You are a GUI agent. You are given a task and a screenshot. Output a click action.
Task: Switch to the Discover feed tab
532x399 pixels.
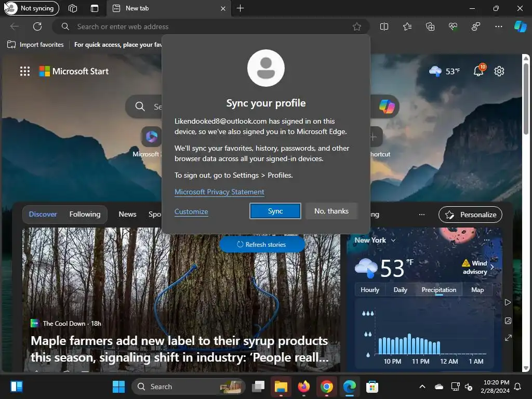click(x=43, y=214)
